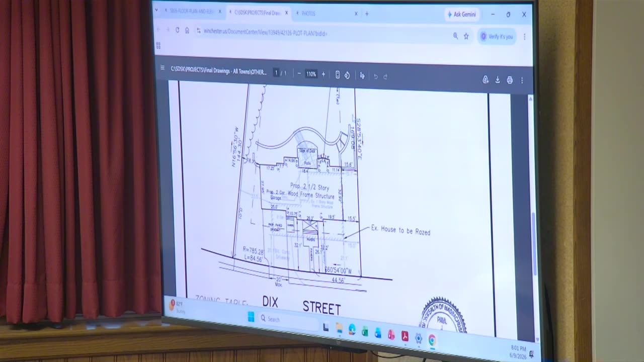
Task: Close the PHOTOS tab
Action: tap(356, 14)
